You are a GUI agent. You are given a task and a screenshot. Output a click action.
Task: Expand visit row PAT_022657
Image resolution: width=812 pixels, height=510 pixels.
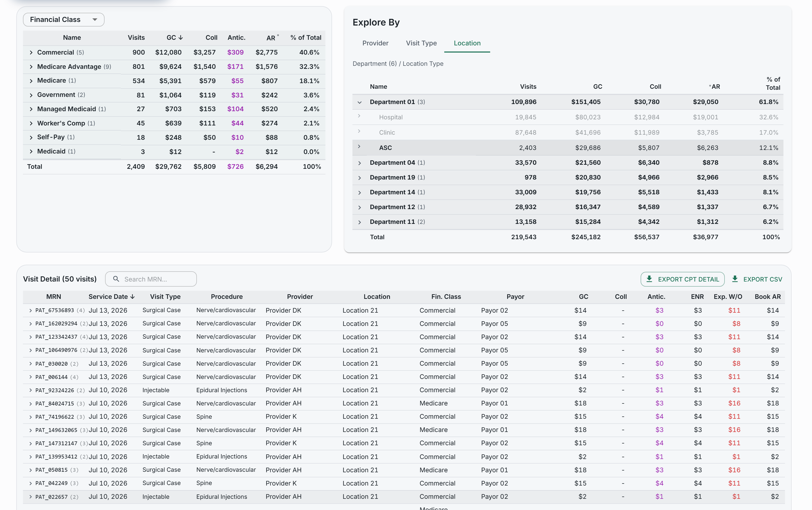30,496
